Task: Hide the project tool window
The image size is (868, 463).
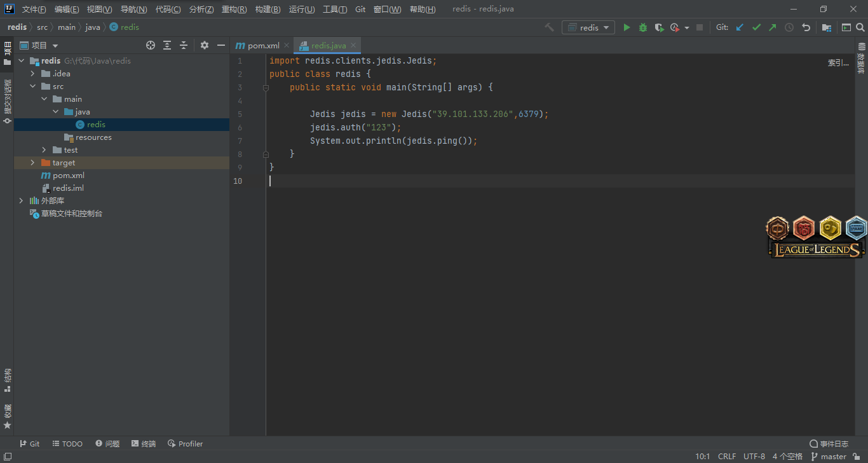Action: [x=221, y=45]
